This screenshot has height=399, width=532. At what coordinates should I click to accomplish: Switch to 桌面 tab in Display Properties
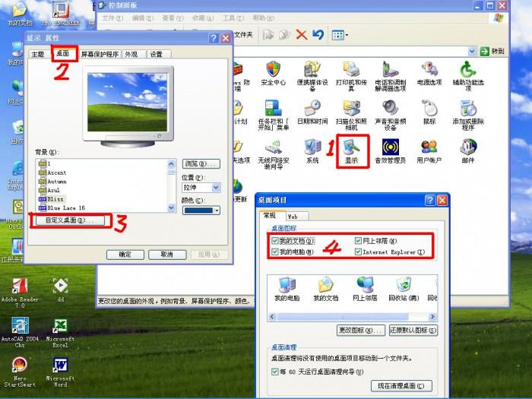(63, 53)
